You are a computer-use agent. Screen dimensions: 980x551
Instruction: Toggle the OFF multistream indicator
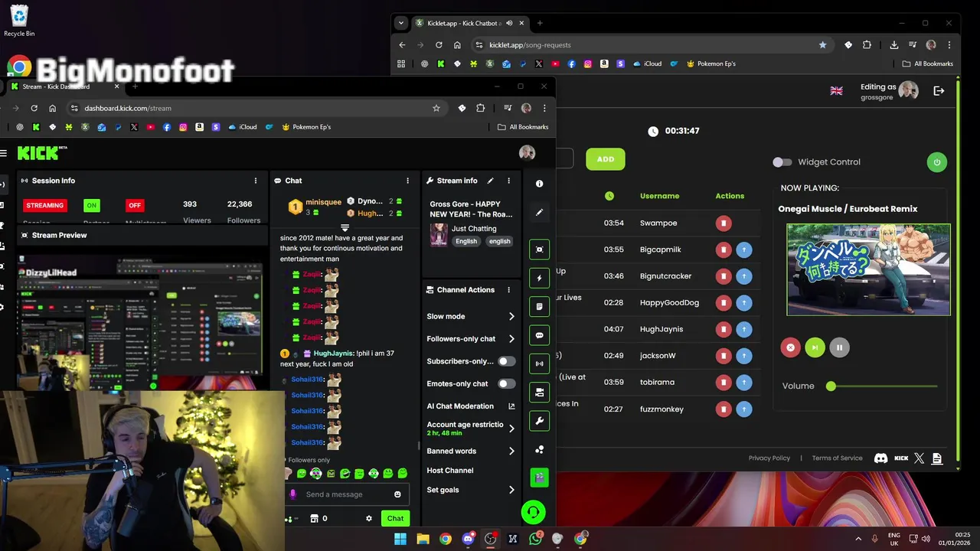point(135,205)
